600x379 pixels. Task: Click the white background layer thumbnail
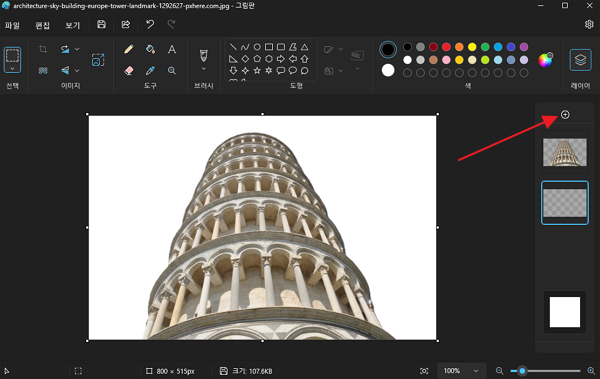tap(565, 312)
